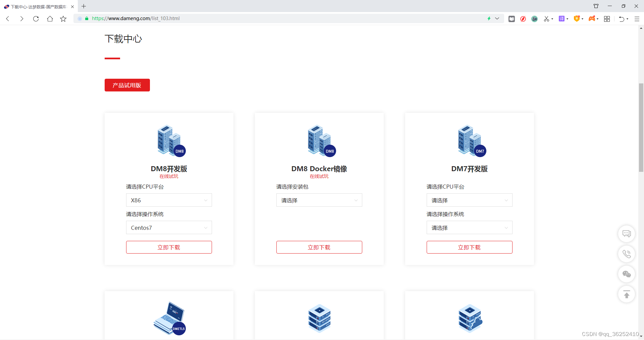644x340 pixels.
Task: Open the browser main menu
Action: [637, 19]
